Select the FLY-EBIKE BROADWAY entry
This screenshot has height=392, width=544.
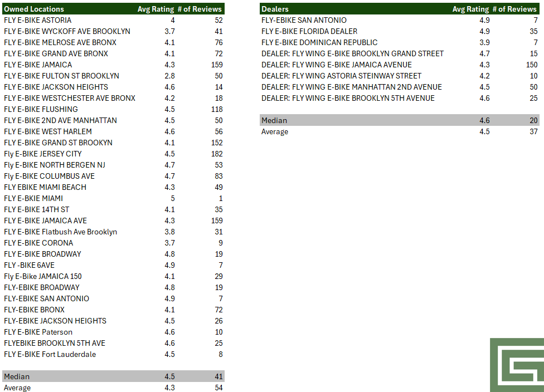42,287
